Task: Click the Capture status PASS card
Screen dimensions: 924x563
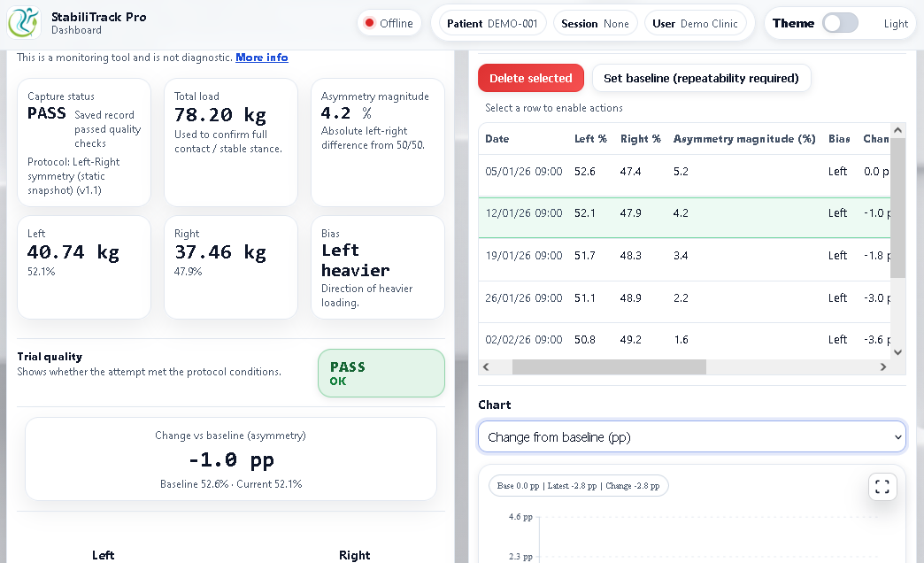Action: click(x=84, y=143)
